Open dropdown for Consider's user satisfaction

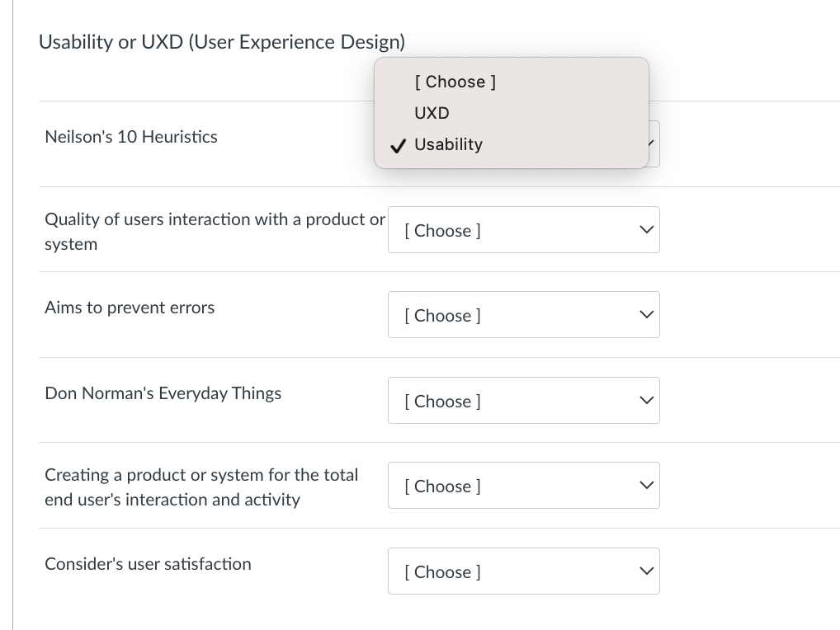click(524, 571)
